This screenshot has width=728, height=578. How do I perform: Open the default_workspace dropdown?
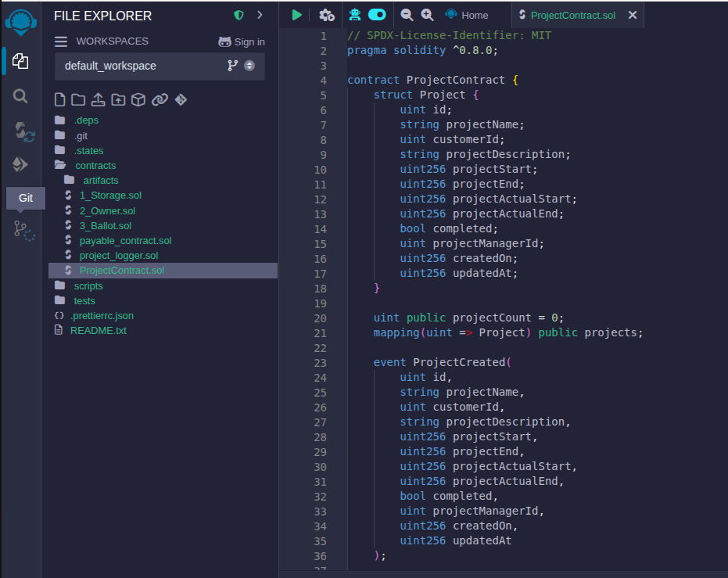point(160,66)
